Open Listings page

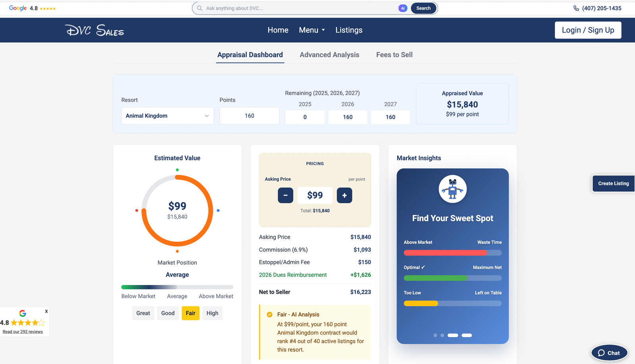click(x=349, y=30)
